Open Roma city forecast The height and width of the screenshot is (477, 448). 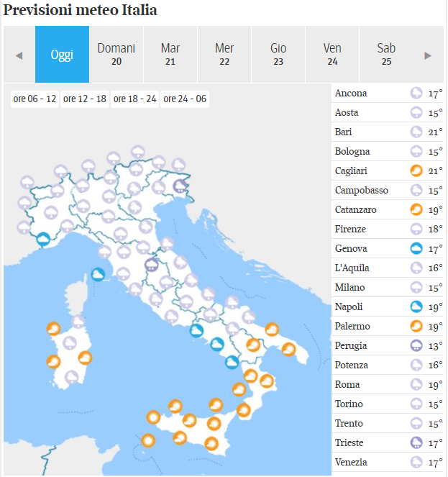347,385
